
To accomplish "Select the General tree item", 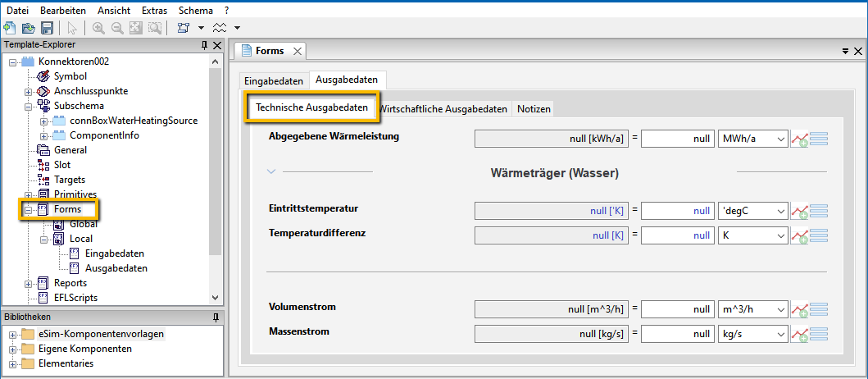I will (70, 150).
